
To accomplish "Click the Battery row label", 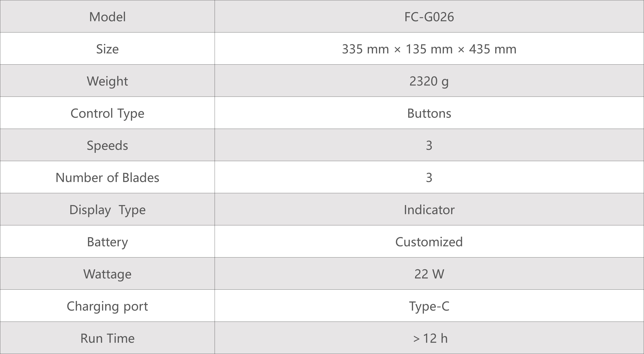I will [x=107, y=242].
